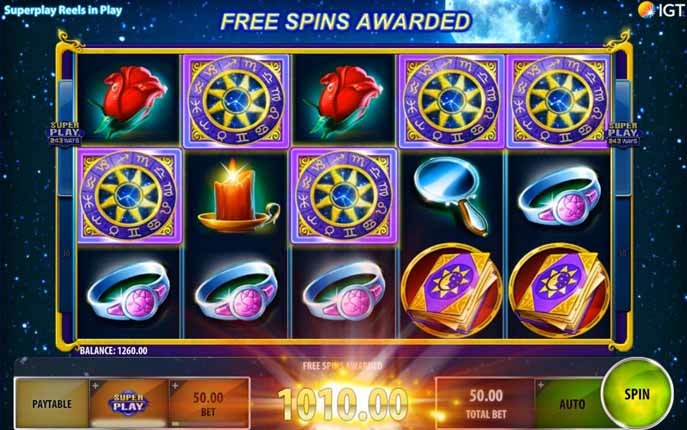Click the zodiac wheel in top-right reel
Image resolution: width=687 pixels, height=430 pixels.
tap(558, 101)
